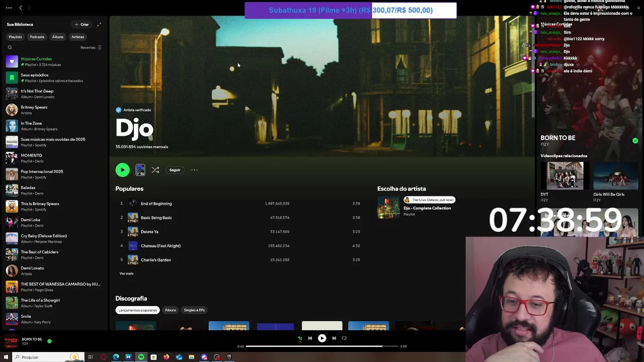This screenshot has width=644, height=362.
Task: Open Pop Internacional 2025 playlist
Action: pos(54,174)
